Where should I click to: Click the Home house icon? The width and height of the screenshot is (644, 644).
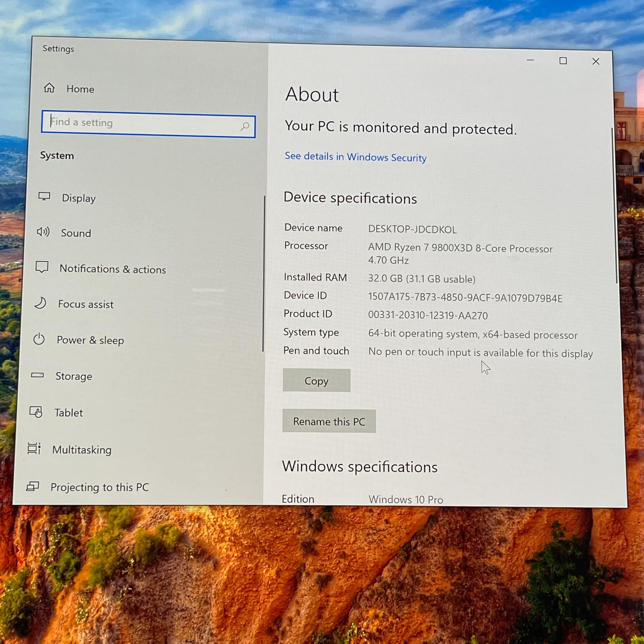[49, 88]
